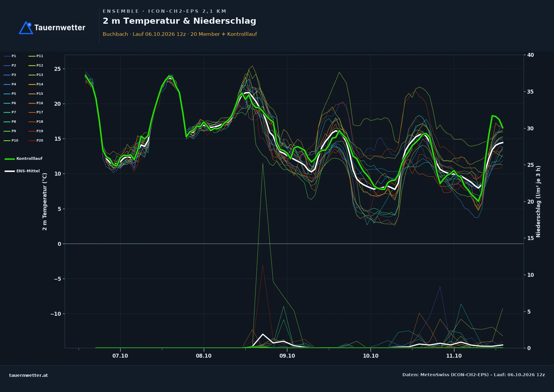Click the green Kontrolllauf legend swatch
Screen dimensions: 554x392
tap(10, 159)
